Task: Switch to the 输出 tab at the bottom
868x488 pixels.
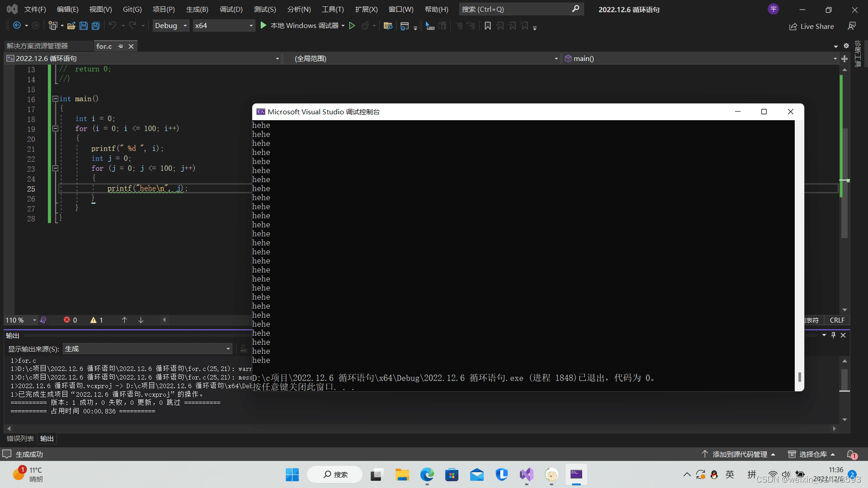Action: (47, 438)
